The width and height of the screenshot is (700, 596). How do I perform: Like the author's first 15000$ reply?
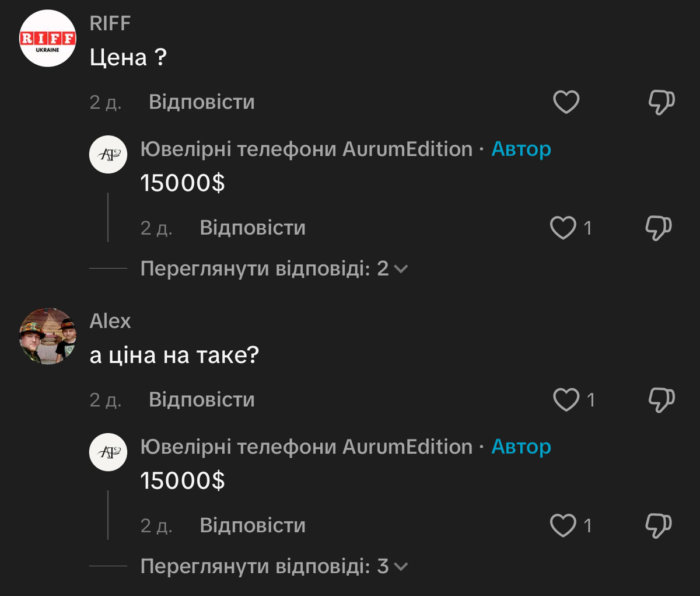tap(563, 228)
